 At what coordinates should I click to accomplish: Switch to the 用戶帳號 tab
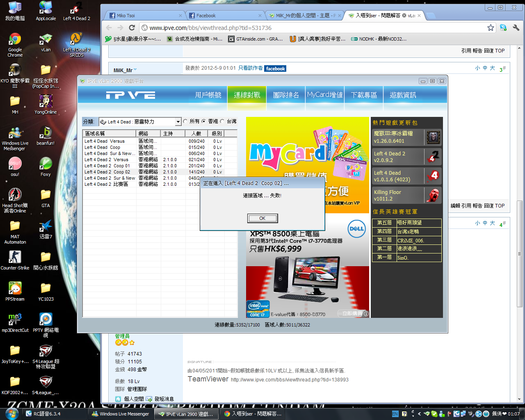click(x=208, y=95)
